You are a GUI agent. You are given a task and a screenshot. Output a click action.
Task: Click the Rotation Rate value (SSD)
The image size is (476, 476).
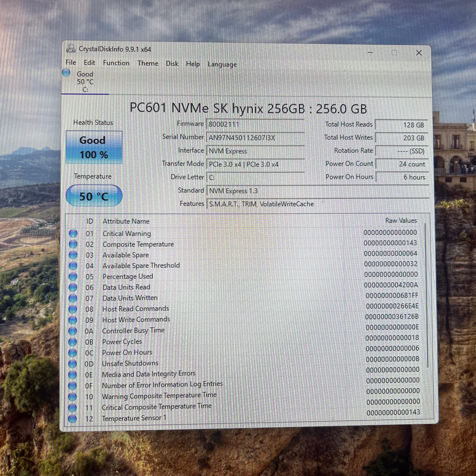[402, 151]
